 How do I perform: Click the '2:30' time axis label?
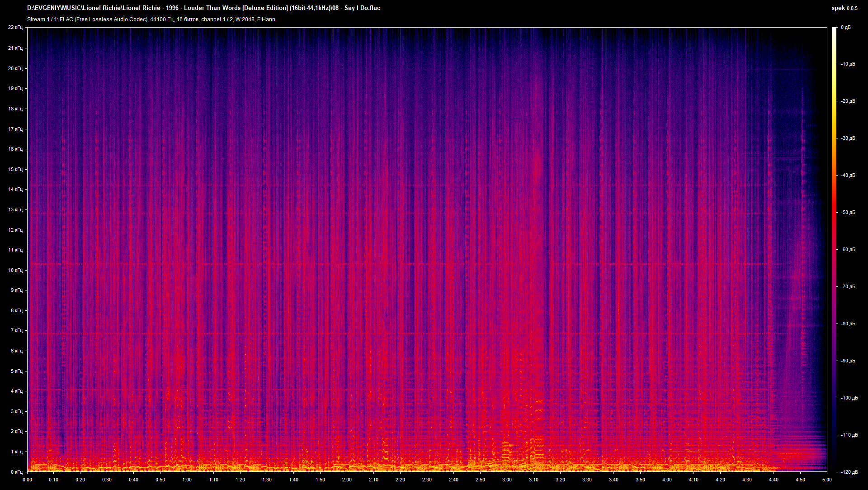tap(427, 480)
